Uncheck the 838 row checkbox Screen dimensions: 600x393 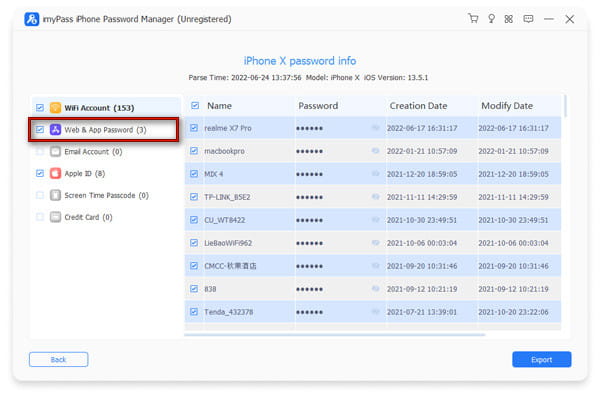click(x=194, y=289)
